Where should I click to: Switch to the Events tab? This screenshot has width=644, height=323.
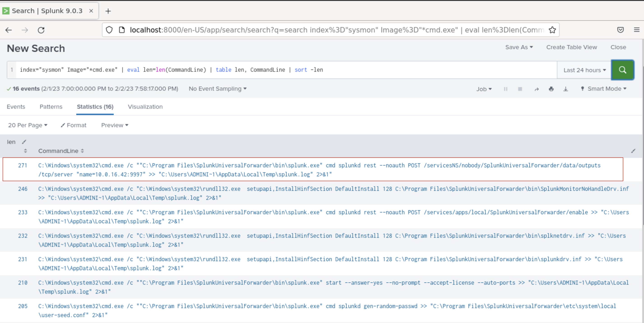[x=16, y=107]
